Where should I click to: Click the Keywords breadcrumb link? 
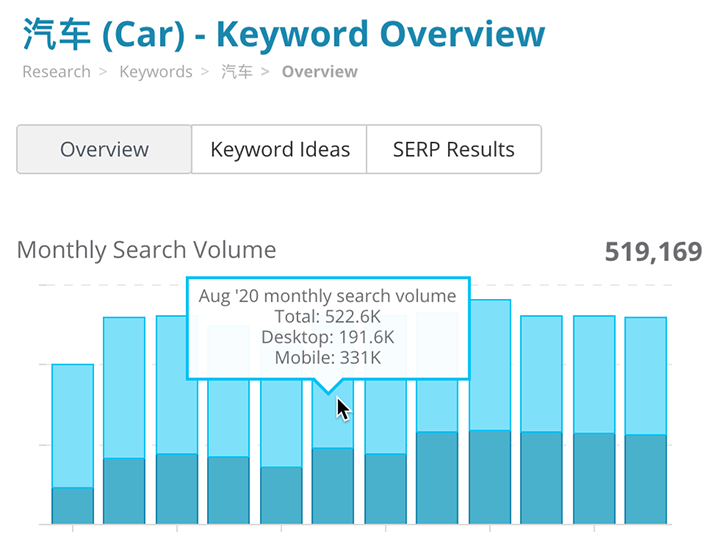coord(156,72)
